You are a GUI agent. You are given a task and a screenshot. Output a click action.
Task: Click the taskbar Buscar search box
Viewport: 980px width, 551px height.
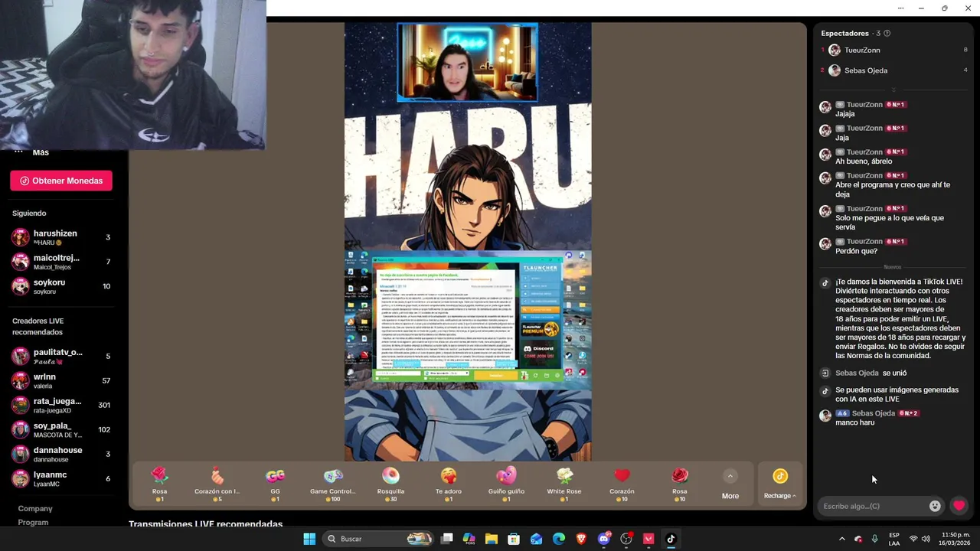pyautogui.click(x=379, y=539)
